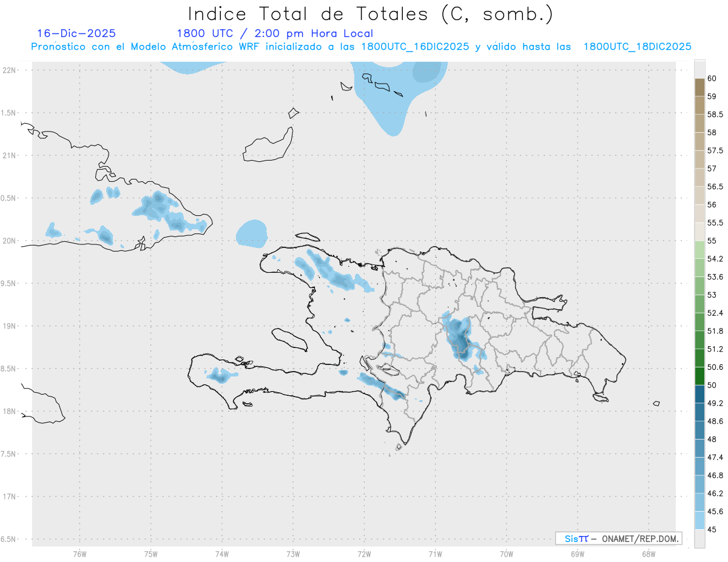Screen dimensions: 728x562
Task: Pick the pale green swatch between 54.2 and 55
Action: (699, 250)
